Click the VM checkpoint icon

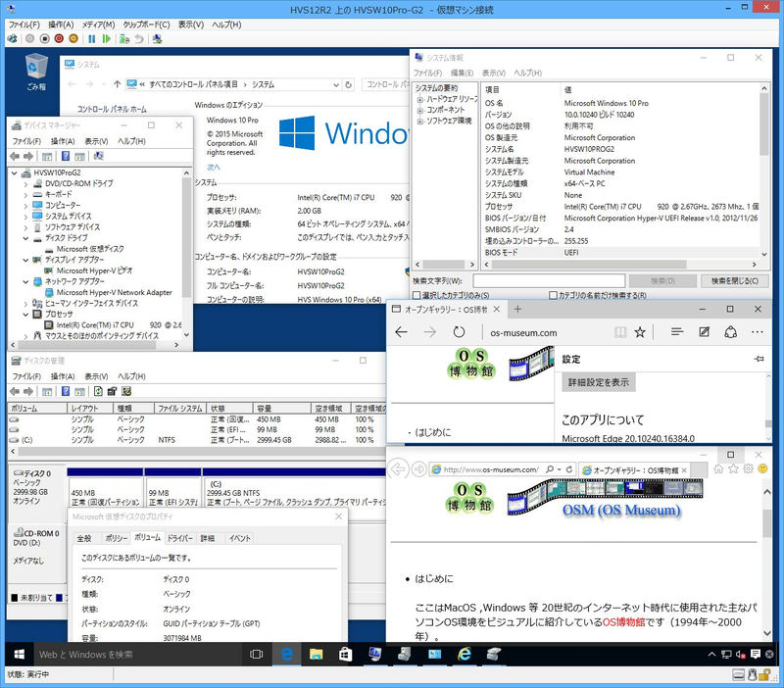[x=124, y=38]
